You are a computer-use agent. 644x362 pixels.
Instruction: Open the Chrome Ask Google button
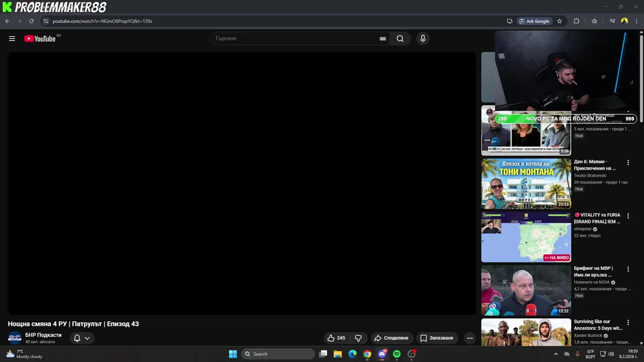[534, 21]
